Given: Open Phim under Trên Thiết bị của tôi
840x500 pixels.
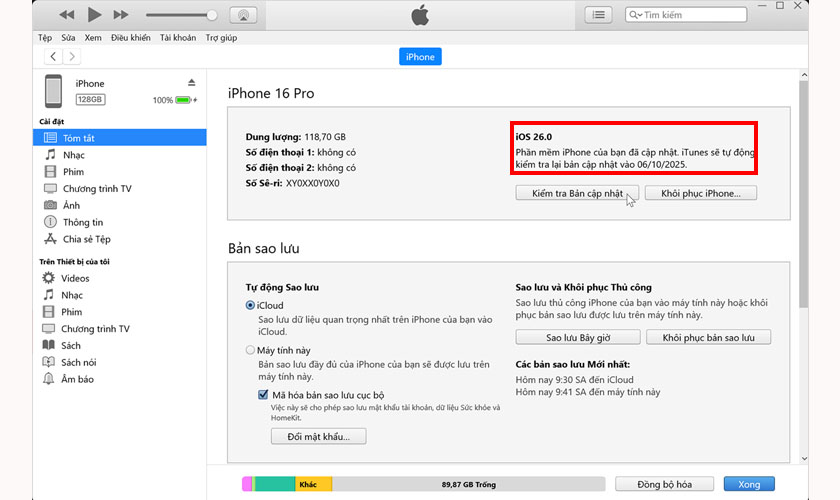Looking at the screenshot, I should coord(71,312).
